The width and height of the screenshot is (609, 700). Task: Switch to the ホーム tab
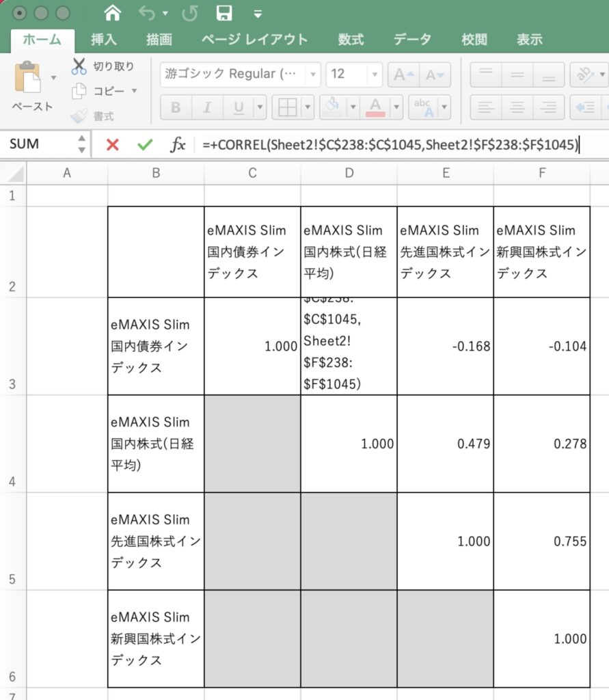coord(42,40)
